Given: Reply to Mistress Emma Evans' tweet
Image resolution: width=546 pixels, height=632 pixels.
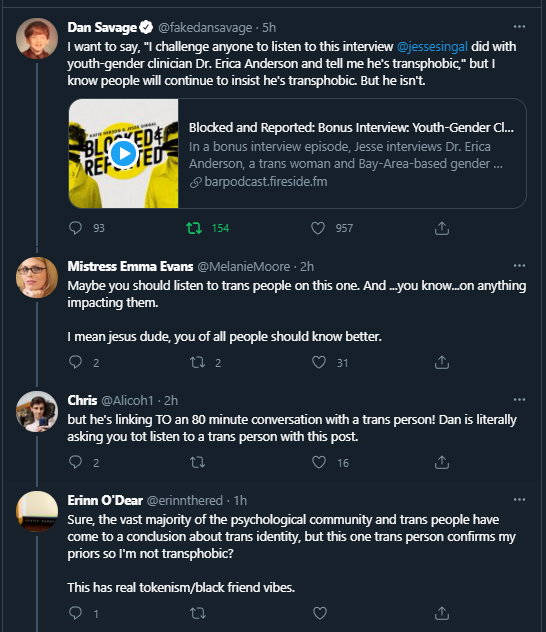Looking at the screenshot, I should [75, 362].
